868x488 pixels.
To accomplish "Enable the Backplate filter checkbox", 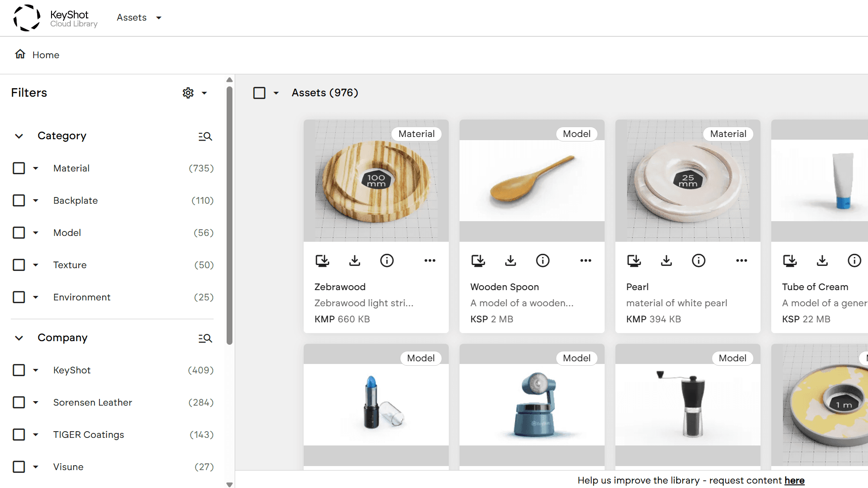I will point(19,201).
